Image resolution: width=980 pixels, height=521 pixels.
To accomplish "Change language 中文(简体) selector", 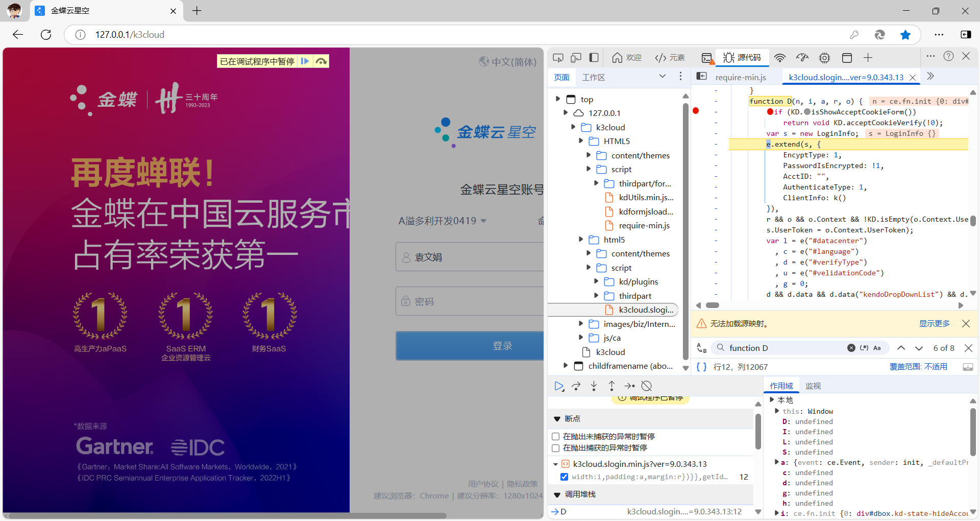I will coord(507,62).
